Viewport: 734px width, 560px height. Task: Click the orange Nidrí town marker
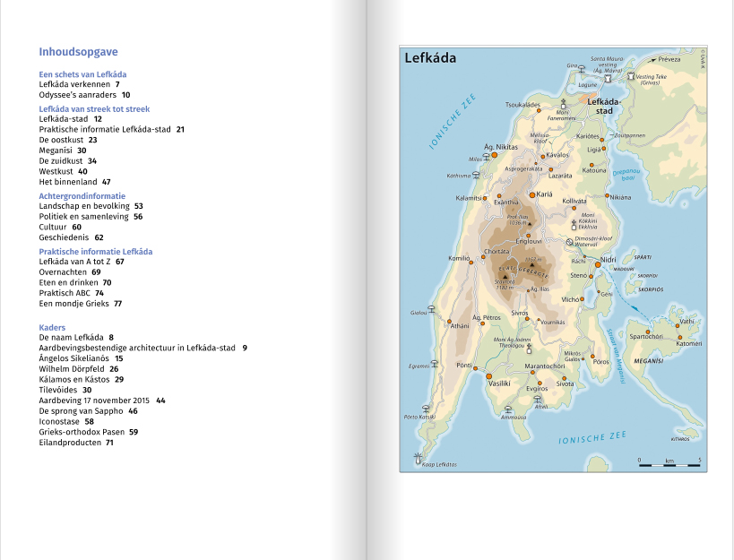pos(598,265)
